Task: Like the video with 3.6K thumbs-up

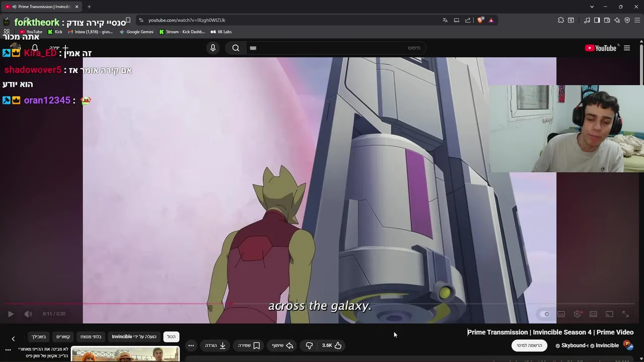Action: 332,345
